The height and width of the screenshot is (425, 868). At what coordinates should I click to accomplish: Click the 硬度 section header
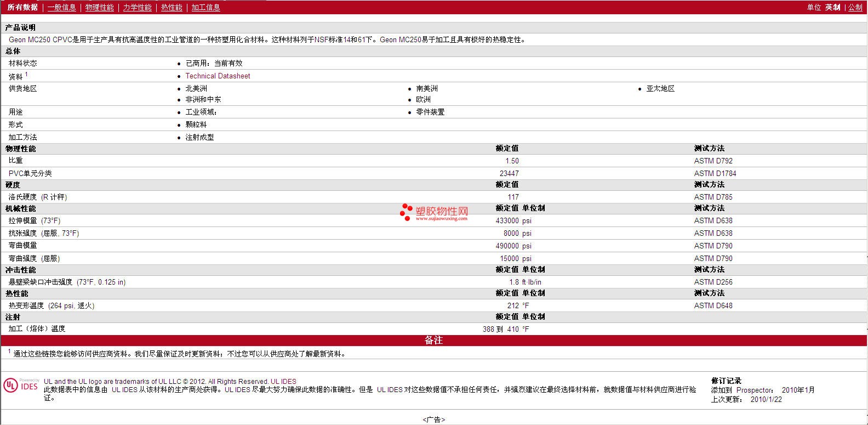(x=13, y=185)
